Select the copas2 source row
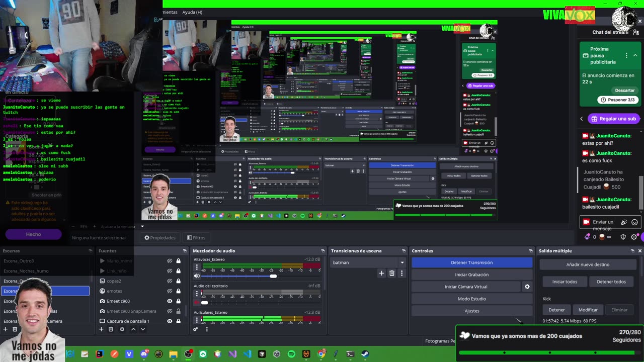 click(x=139, y=281)
